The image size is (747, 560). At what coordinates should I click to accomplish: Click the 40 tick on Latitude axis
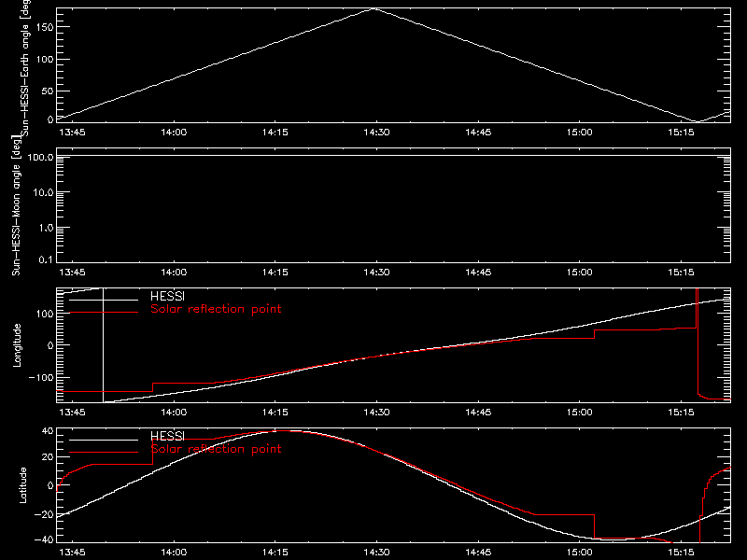(49, 431)
